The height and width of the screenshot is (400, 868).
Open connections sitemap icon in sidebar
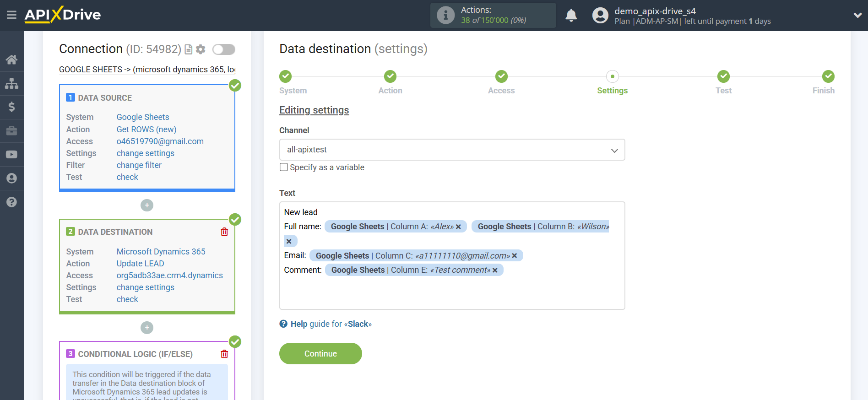click(x=12, y=83)
